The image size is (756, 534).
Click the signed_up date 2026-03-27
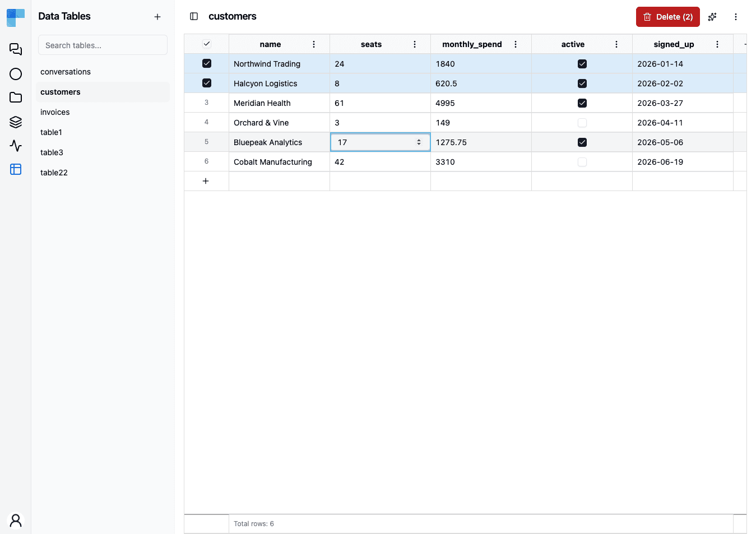(x=683, y=103)
